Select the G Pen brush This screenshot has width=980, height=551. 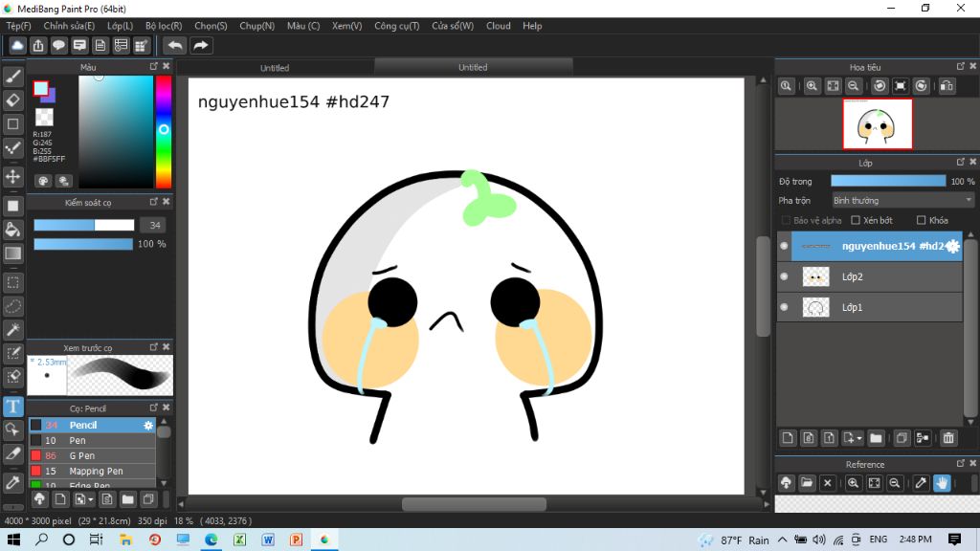[x=92, y=455]
